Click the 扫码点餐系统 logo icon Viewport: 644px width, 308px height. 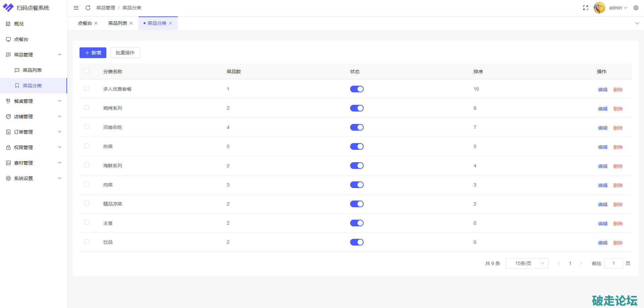(8, 7)
